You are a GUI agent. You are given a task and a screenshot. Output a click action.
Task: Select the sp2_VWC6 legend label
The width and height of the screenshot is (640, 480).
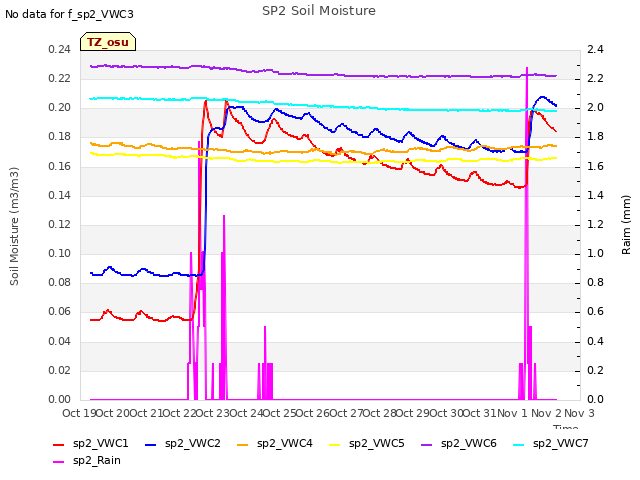coord(469,444)
